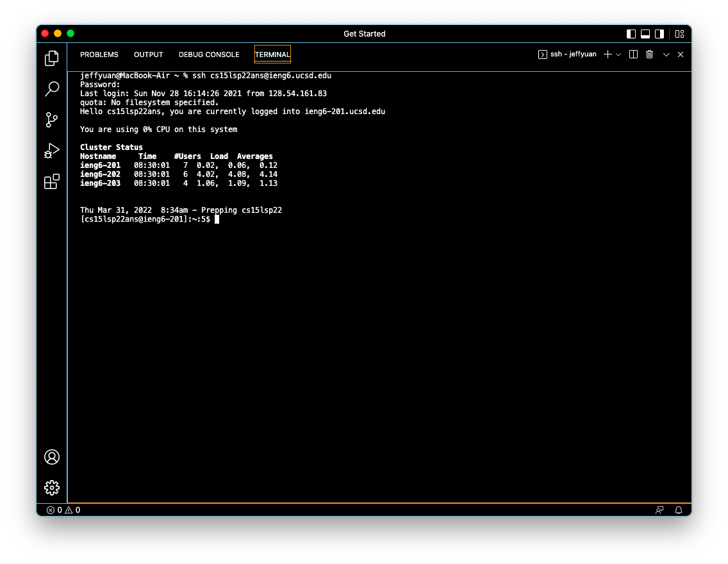
Task: Open launch profile dropdown next to plus
Action: (x=618, y=54)
